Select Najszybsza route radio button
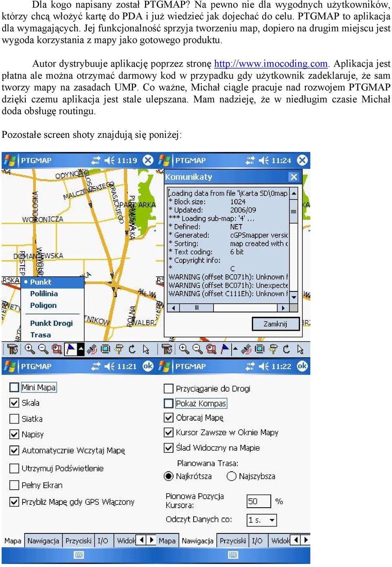Image resolution: width=392 pixels, height=567 pixels. point(232,476)
